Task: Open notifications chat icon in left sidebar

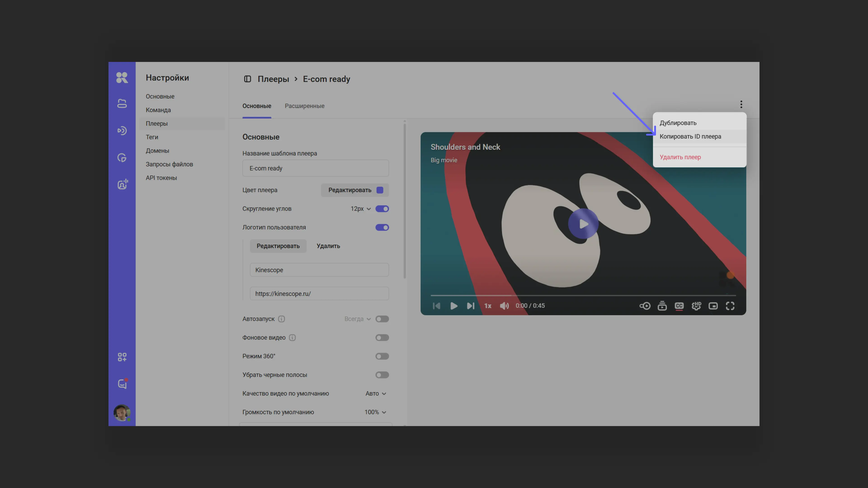Action: [x=122, y=384]
